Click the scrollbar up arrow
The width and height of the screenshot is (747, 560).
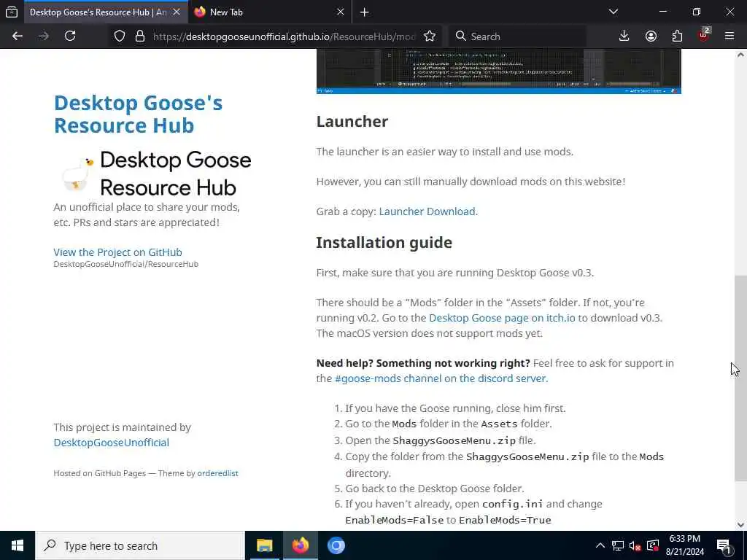coord(740,54)
